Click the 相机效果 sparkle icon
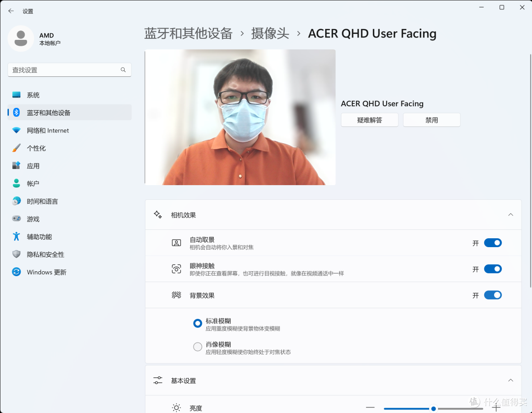Viewport: 532px width, 413px height. (x=158, y=215)
